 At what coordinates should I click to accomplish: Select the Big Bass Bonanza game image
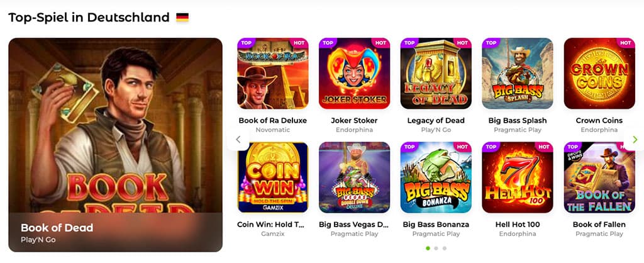point(436,177)
